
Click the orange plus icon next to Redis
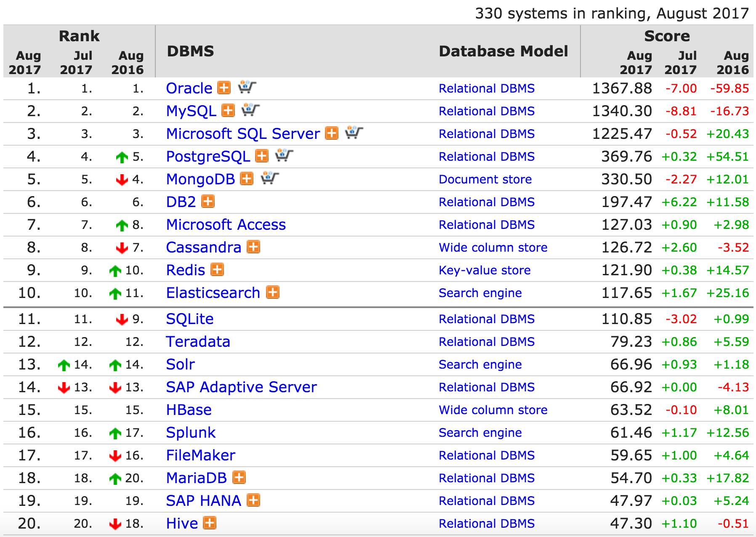[217, 269]
